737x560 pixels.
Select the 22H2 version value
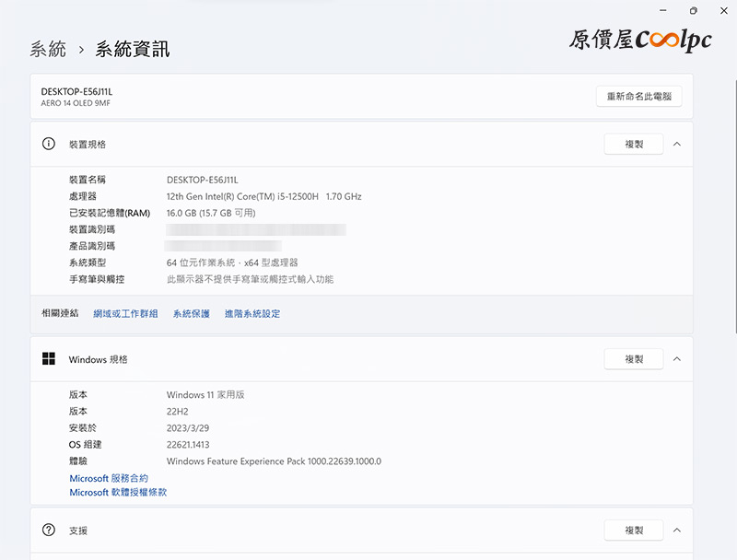[177, 412]
